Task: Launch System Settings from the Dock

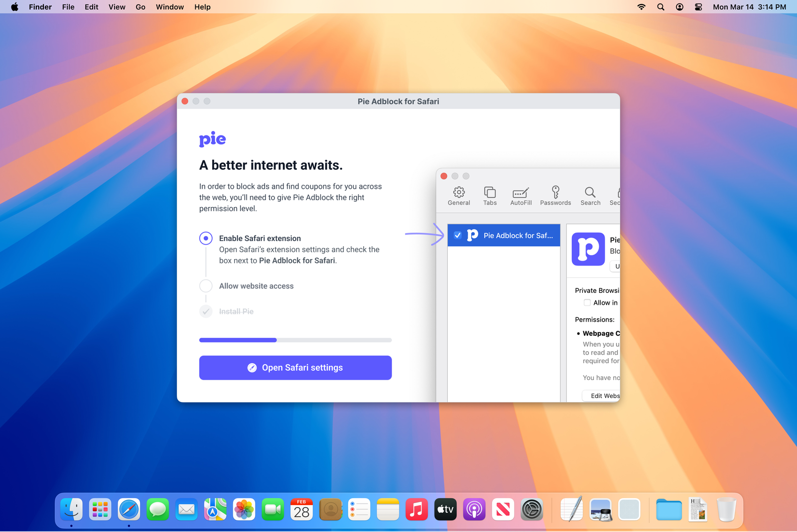Action: (532, 509)
